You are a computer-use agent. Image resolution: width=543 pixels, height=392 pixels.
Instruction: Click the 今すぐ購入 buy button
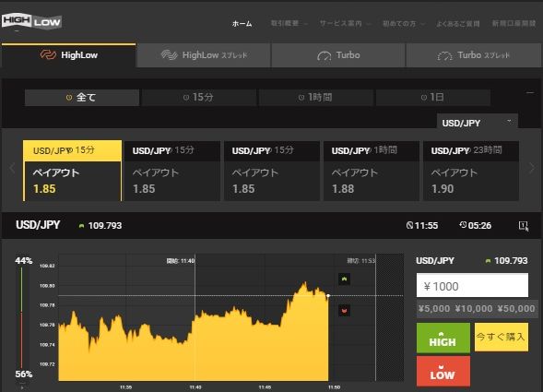point(502,337)
